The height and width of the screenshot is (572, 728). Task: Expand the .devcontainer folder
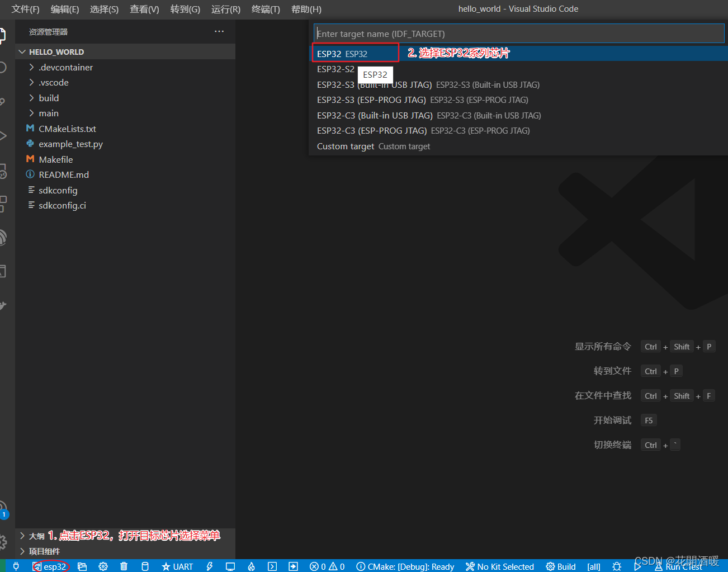pyautogui.click(x=125, y=67)
